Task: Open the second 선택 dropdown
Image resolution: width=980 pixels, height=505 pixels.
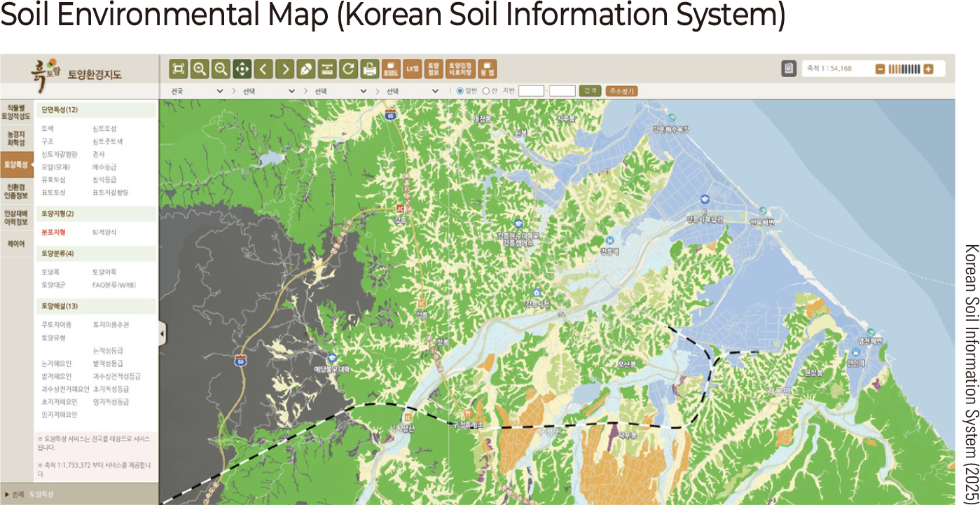Action: 269,91
